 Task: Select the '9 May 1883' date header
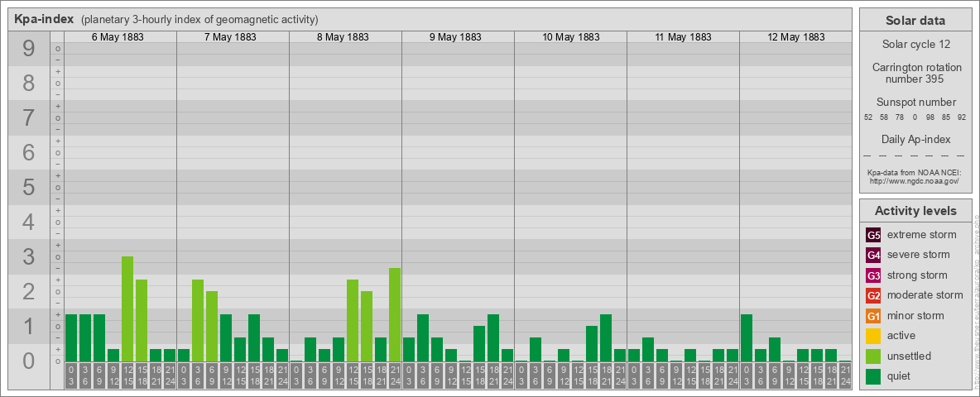(455, 37)
